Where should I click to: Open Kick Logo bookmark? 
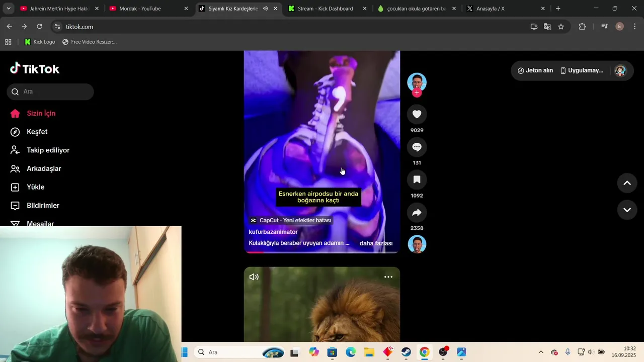pyautogui.click(x=40, y=42)
